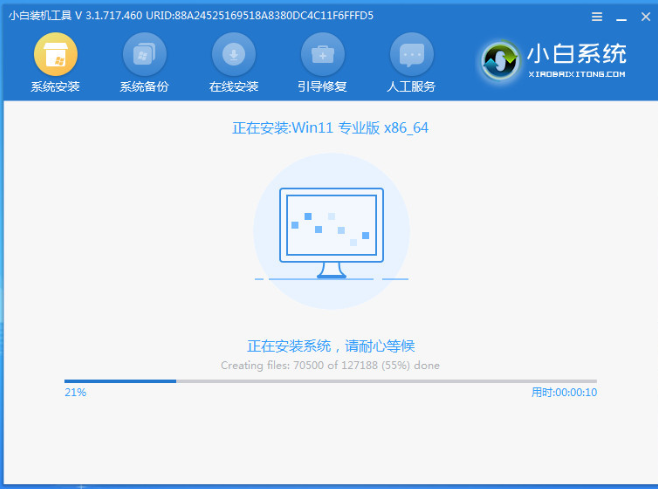Click the XIAOBAIXITONG.COM website text

point(577,74)
